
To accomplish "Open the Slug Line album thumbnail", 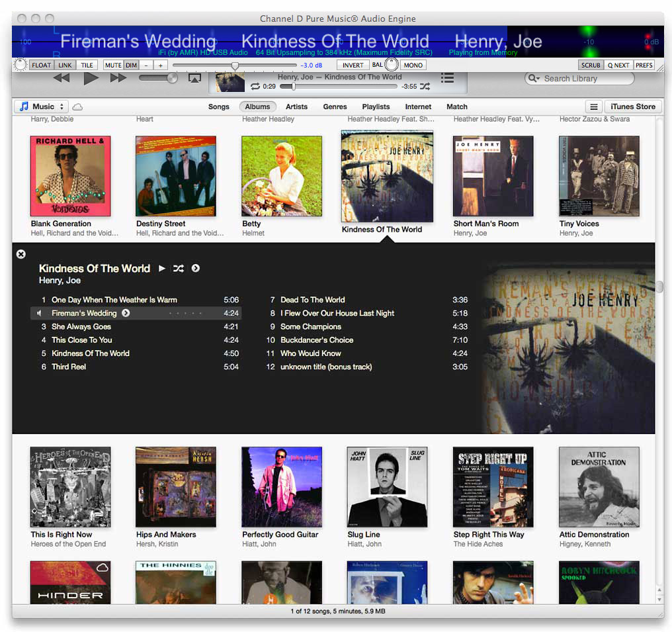I will [387, 486].
